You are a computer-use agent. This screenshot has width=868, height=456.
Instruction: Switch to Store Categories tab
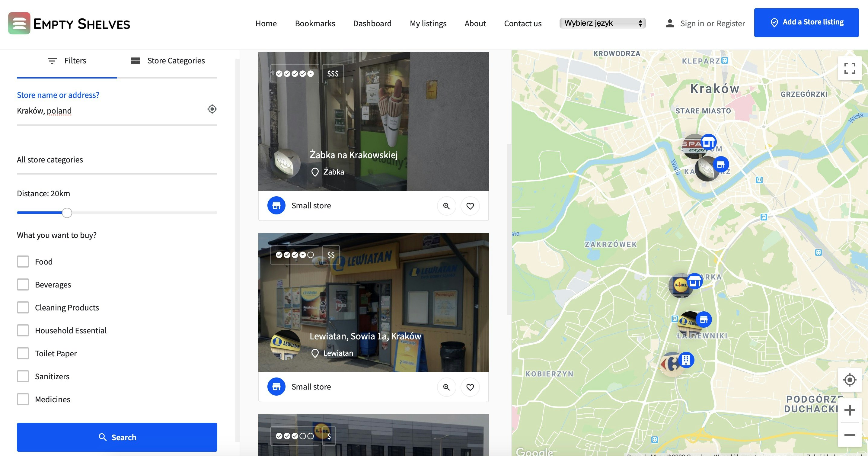(168, 61)
